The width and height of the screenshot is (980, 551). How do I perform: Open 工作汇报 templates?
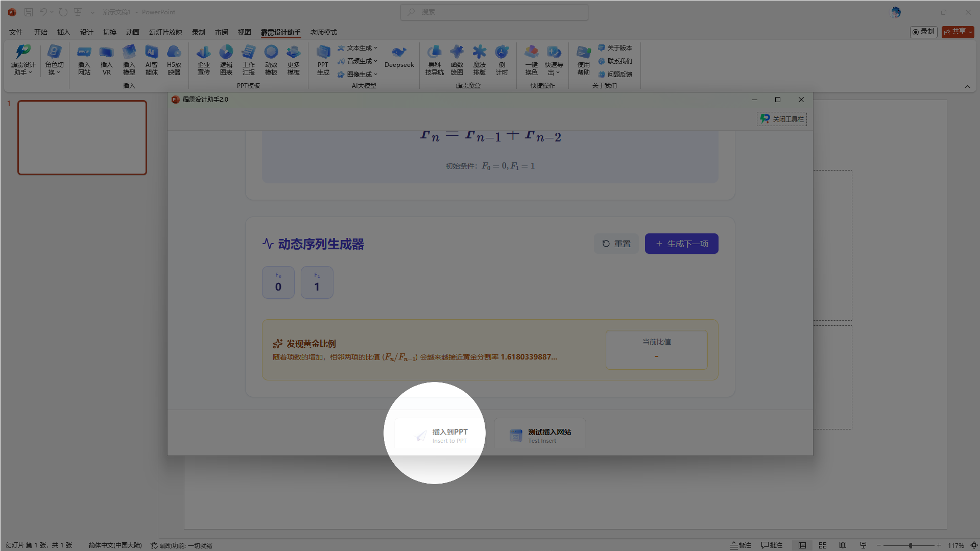(248, 60)
